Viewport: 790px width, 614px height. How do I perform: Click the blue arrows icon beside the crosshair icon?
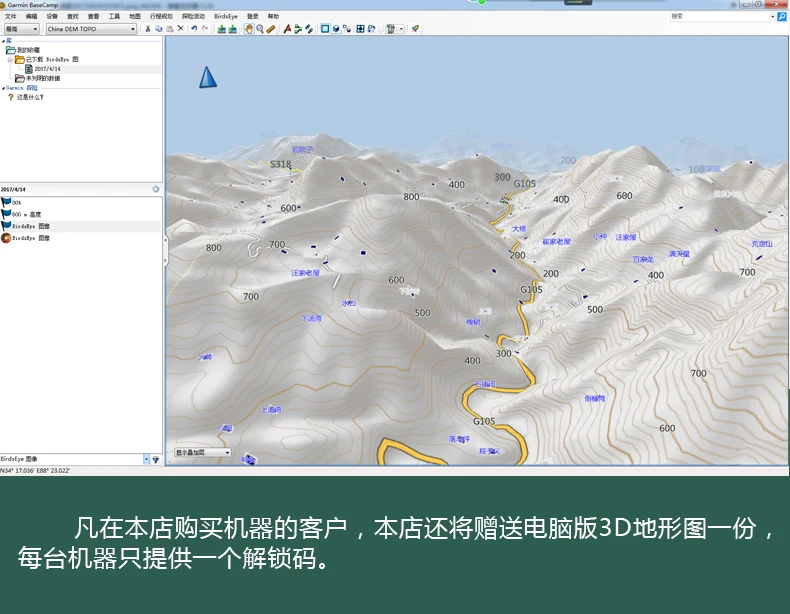[x=371, y=29]
